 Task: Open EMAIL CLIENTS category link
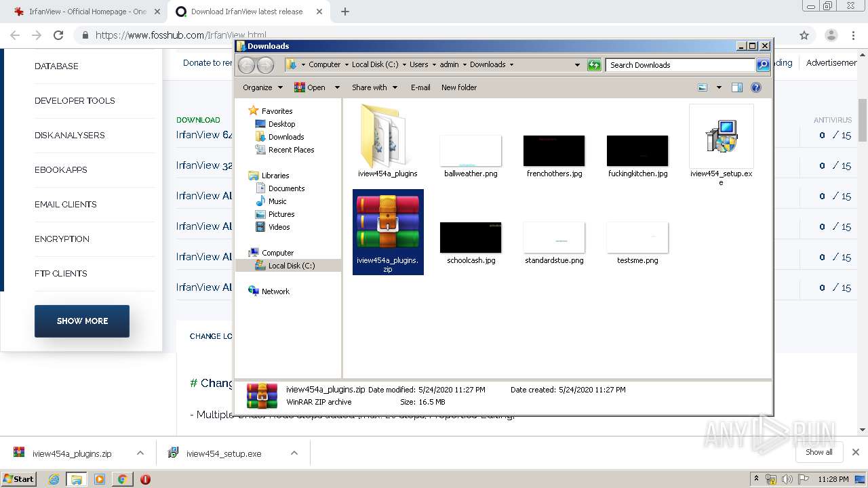point(65,204)
